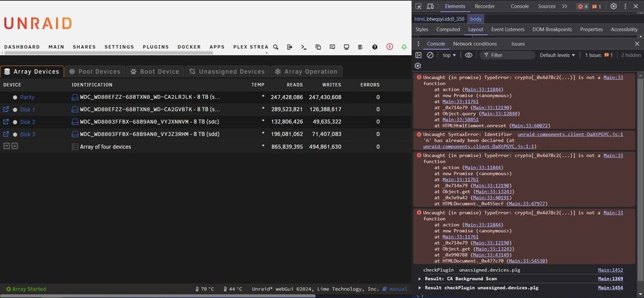644x298 pixels.
Task: Close the console drawer
Action: click(x=637, y=44)
